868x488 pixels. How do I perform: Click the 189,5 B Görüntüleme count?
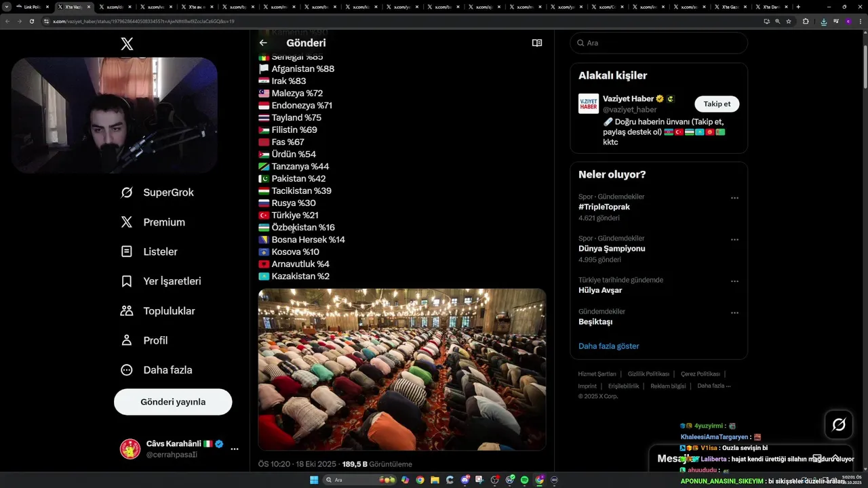click(377, 464)
